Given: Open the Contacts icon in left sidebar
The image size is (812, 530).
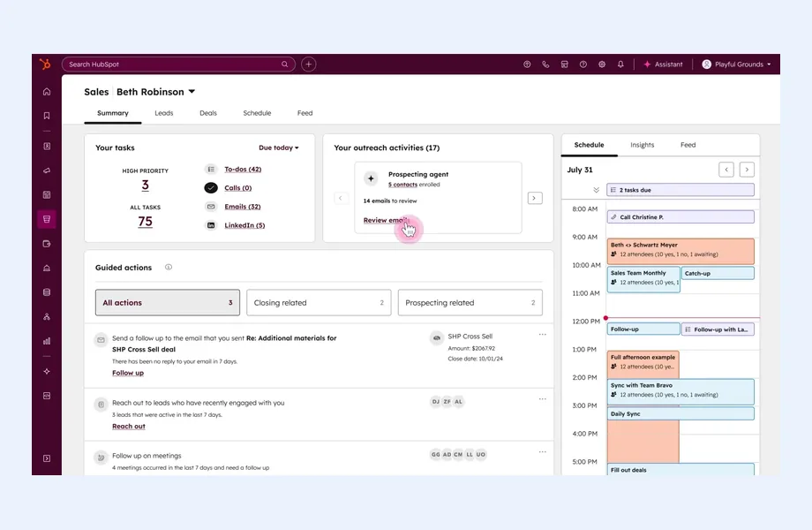Looking at the screenshot, I should pyautogui.click(x=47, y=146).
